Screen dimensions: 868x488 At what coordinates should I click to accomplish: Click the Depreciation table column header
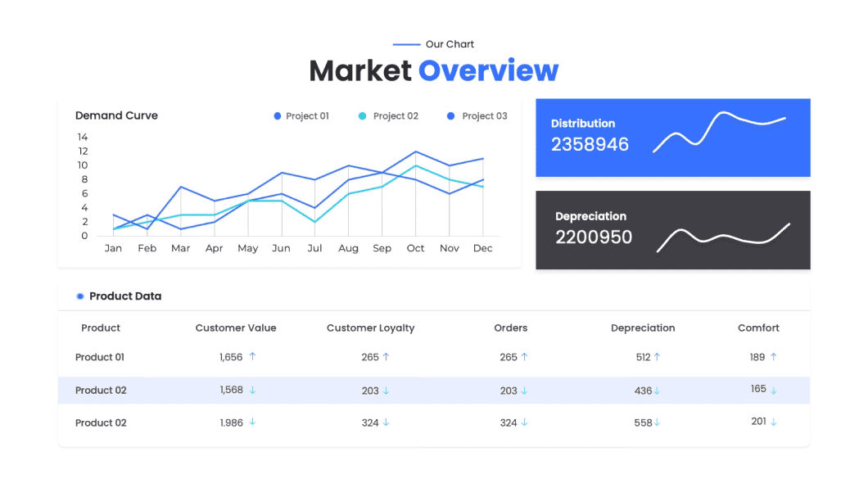(643, 328)
